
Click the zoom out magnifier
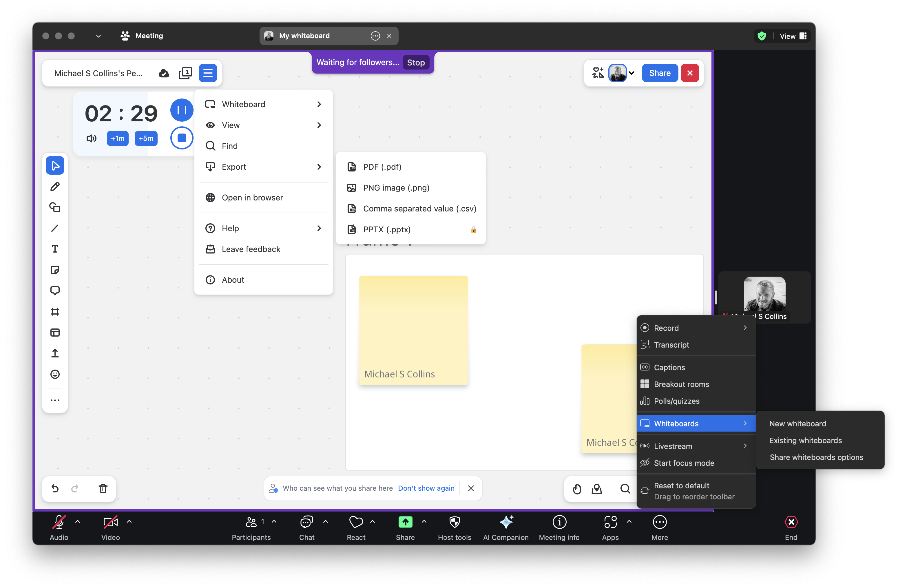point(625,489)
